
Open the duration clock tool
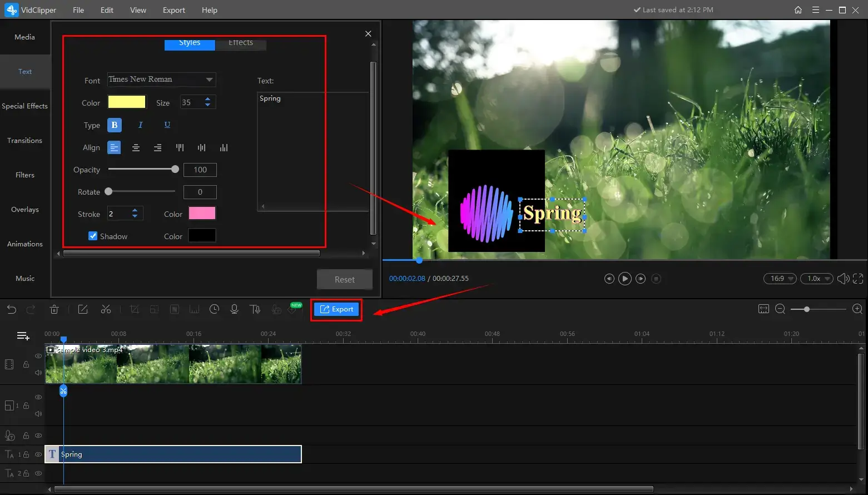pyautogui.click(x=214, y=309)
